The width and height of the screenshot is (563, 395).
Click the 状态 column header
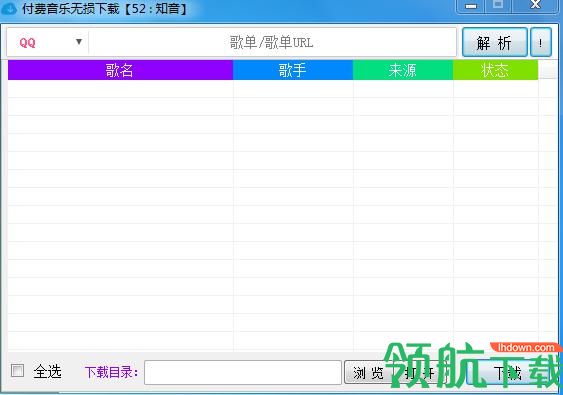495,70
